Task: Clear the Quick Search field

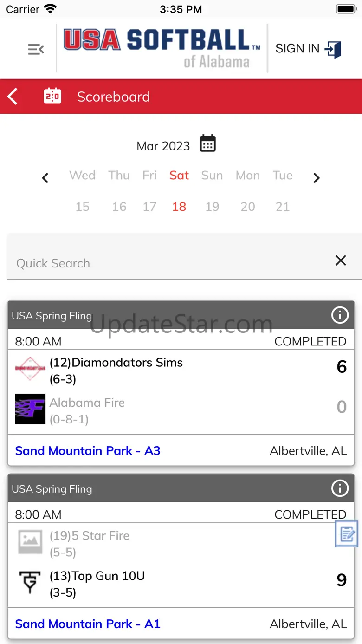Action: pyautogui.click(x=341, y=260)
